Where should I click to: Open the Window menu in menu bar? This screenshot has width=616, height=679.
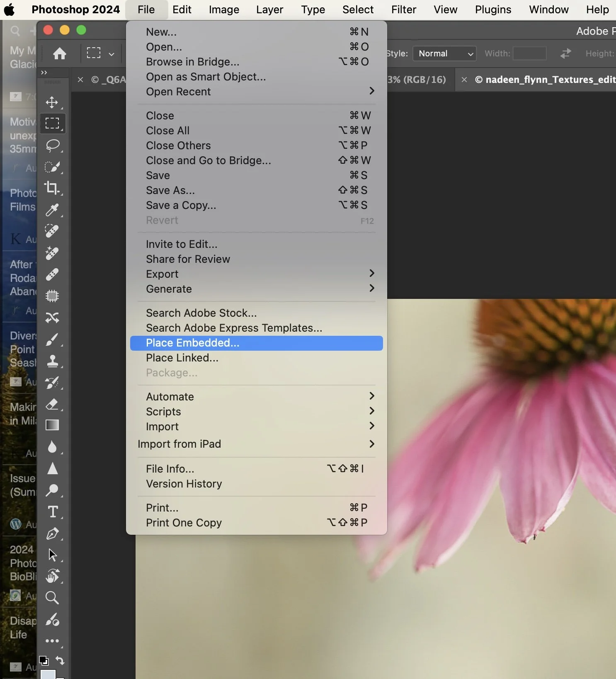tap(548, 10)
